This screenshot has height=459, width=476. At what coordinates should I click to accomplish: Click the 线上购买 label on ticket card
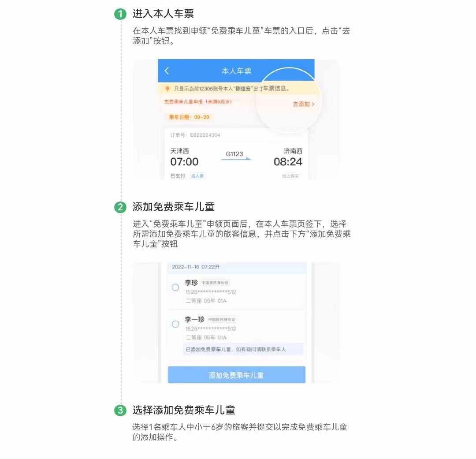coord(290,176)
